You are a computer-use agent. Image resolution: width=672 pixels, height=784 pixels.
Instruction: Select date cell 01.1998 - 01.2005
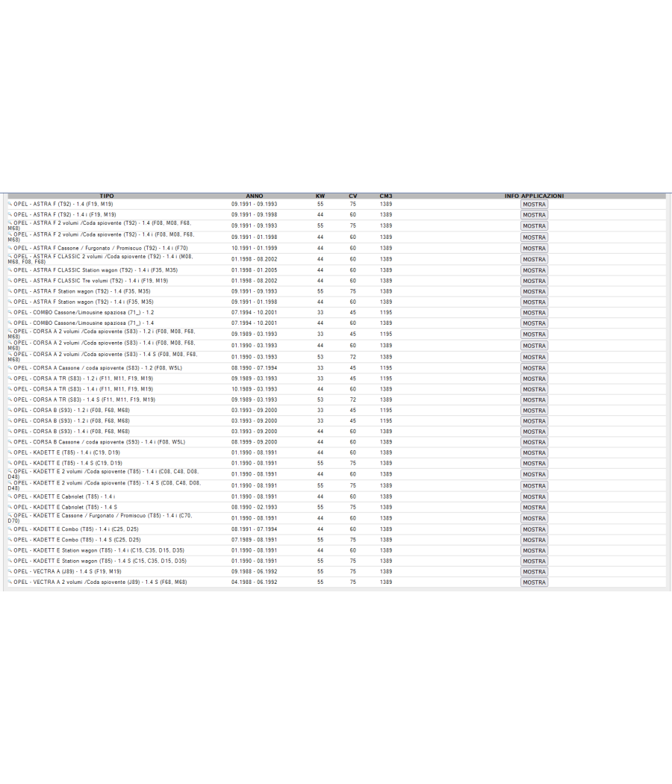tap(254, 270)
